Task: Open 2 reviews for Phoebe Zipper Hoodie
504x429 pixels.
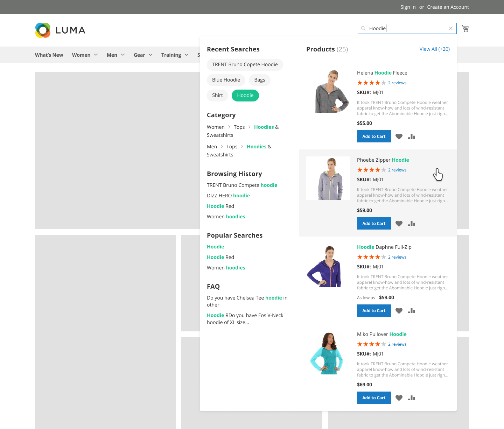Action: [397, 170]
